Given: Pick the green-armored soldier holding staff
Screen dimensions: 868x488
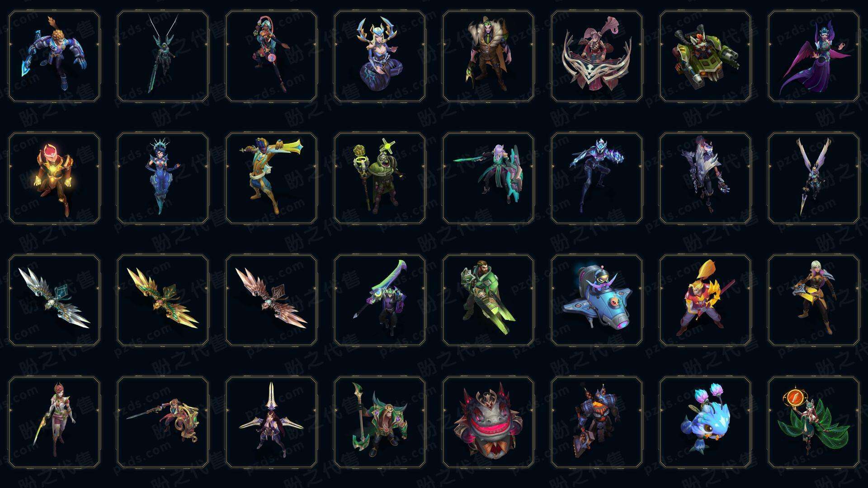Looking at the screenshot, I should (380, 178).
